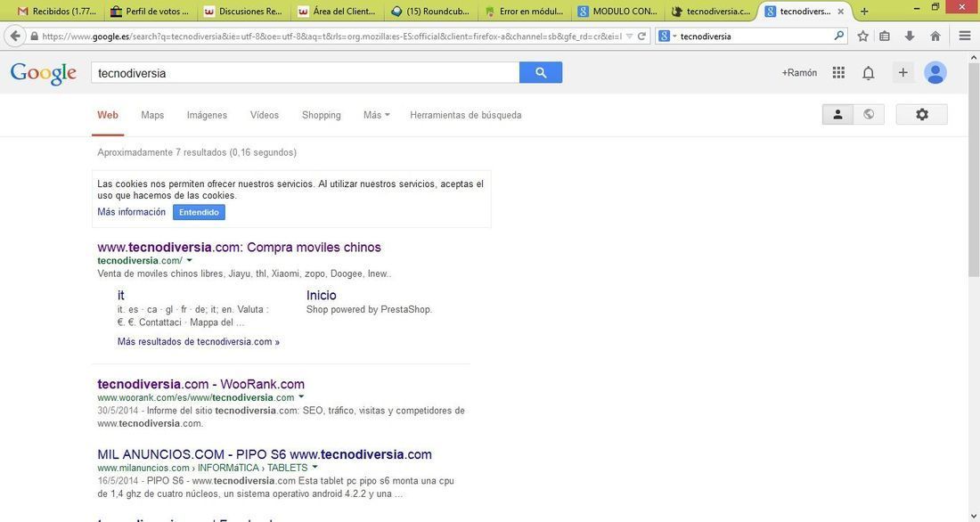The image size is (980, 522).
Task: Bookmark this page with the star icon
Action: (863, 37)
